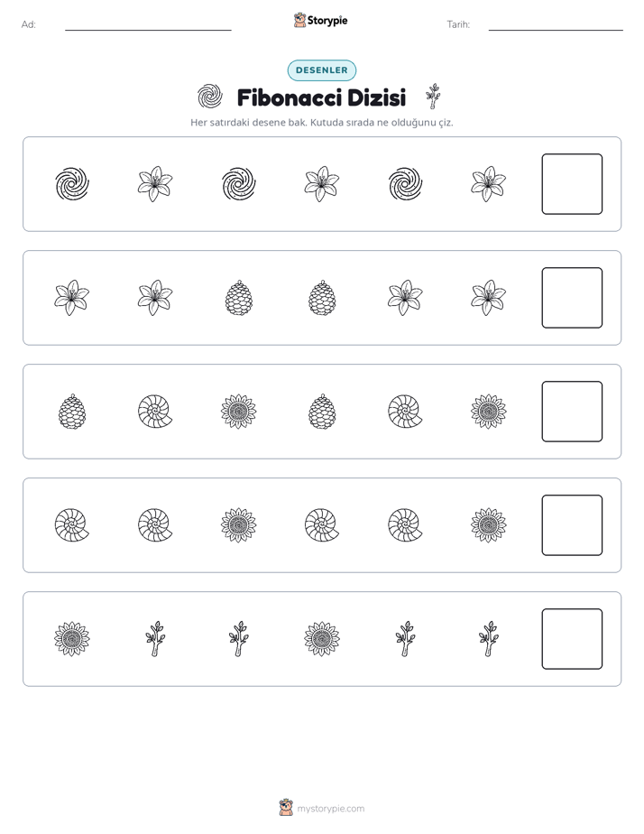Open the mystorypie.com footer link
The image size is (644, 834).
322,808
